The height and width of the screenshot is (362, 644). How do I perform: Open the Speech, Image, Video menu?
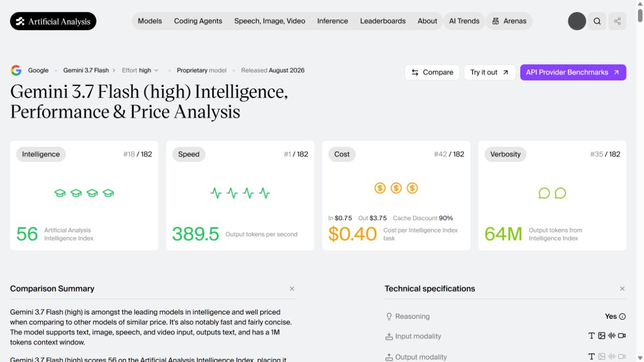[270, 21]
